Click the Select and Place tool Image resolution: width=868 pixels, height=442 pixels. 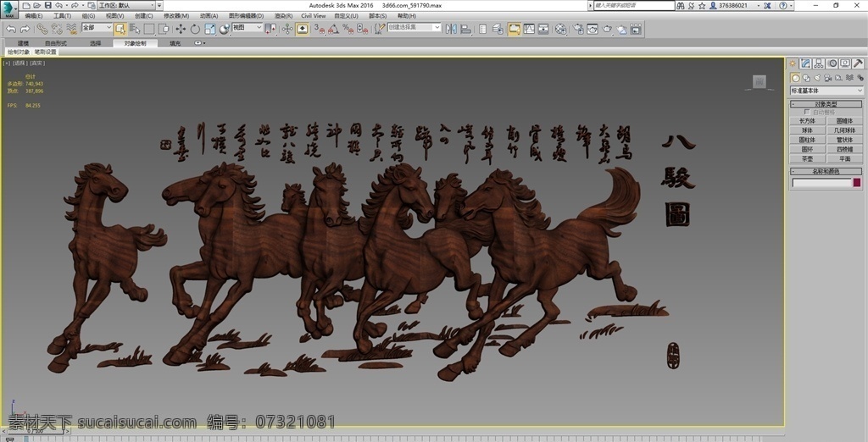point(224,29)
